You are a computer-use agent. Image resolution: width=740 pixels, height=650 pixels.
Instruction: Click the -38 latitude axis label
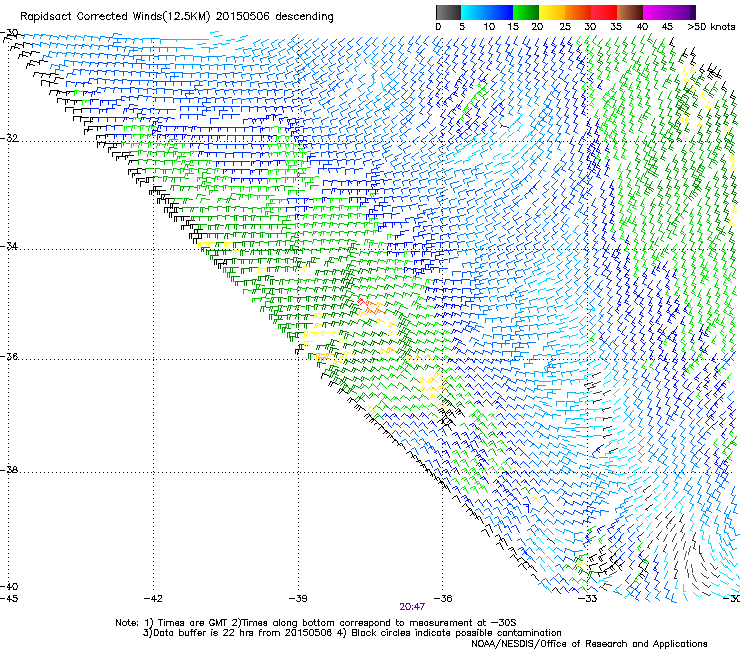[x=9, y=470]
